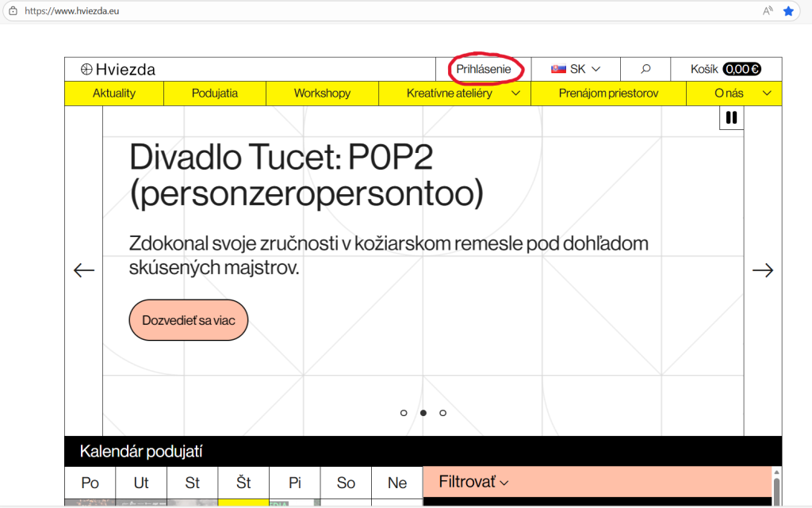Select the second slide indicator dot
This screenshot has width=812, height=508.
coord(423,413)
